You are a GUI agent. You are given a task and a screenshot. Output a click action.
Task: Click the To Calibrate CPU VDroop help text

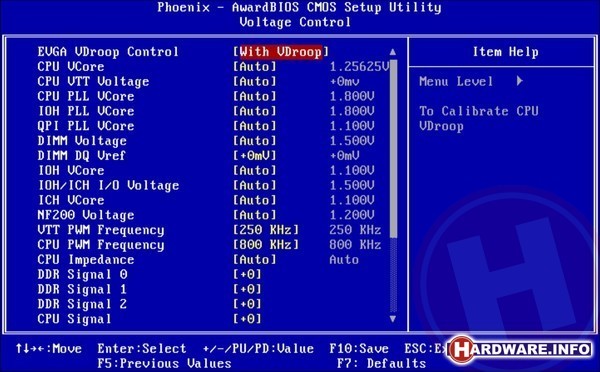point(479,119)
